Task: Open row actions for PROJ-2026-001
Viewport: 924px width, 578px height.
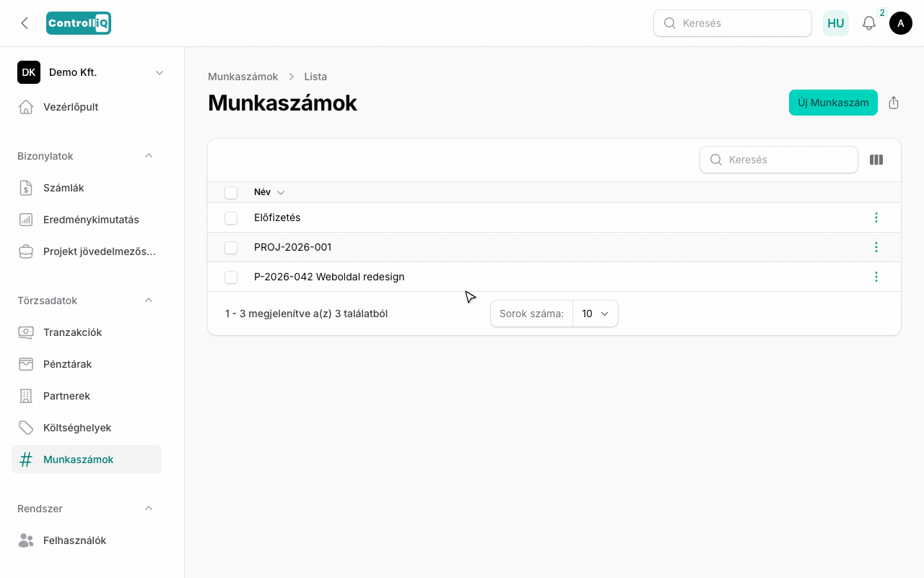Action: click(876, 247)
